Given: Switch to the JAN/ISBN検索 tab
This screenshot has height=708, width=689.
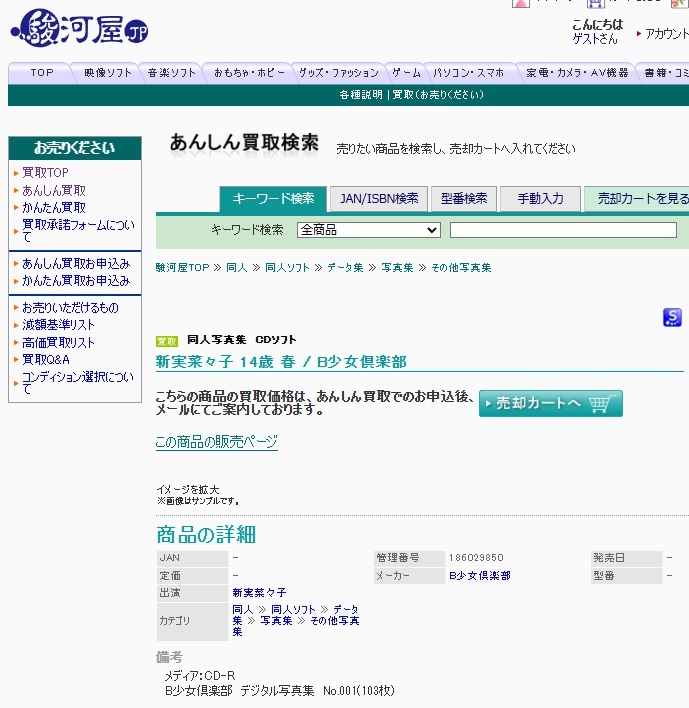Looking at the screenshot, I should (x=379, y=199).
